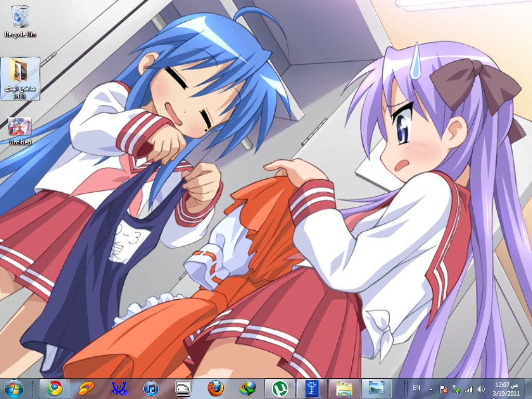Open the Windows Start menu
The height and width of the screenshot is (399, 532).
[14, 388]
